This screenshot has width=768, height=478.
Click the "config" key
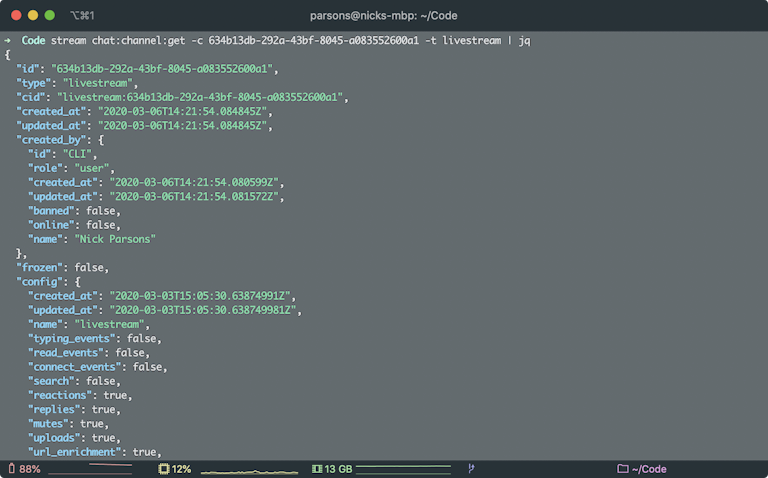point(40,282)
